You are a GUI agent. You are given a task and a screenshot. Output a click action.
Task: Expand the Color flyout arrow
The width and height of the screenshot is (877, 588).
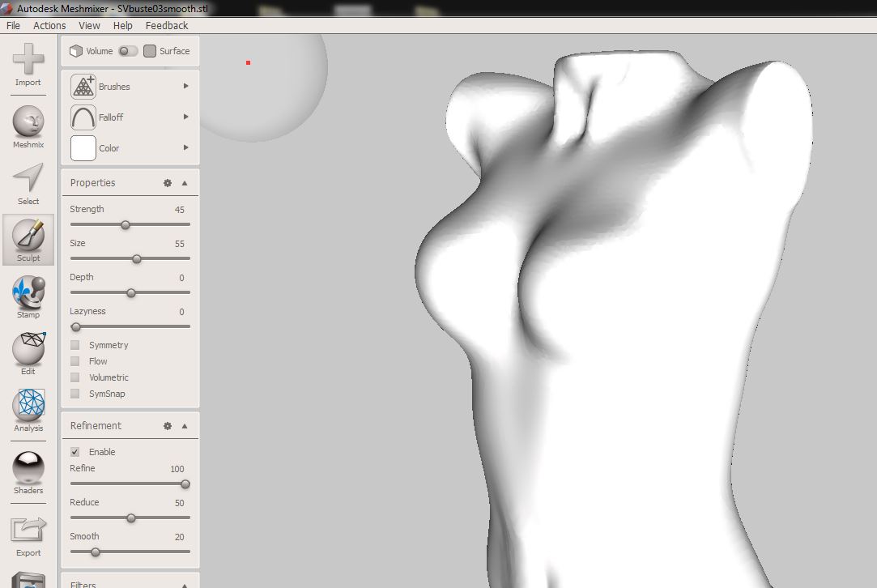pos(185,147)
